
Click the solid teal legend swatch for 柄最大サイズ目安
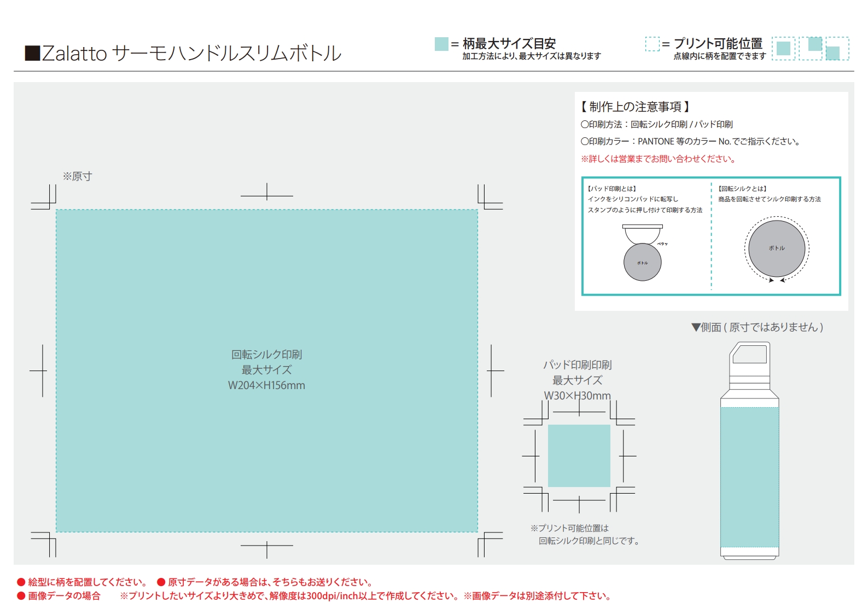pos(441,44)
